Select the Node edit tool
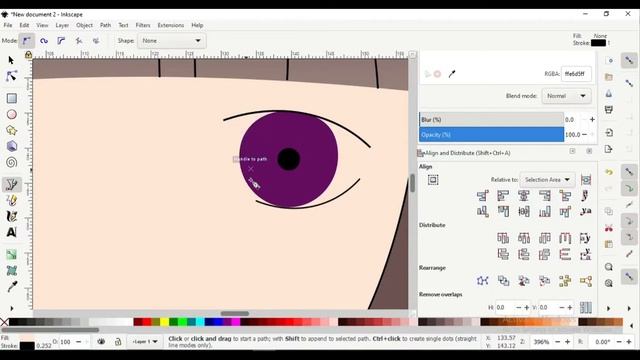 pos(11,76)
